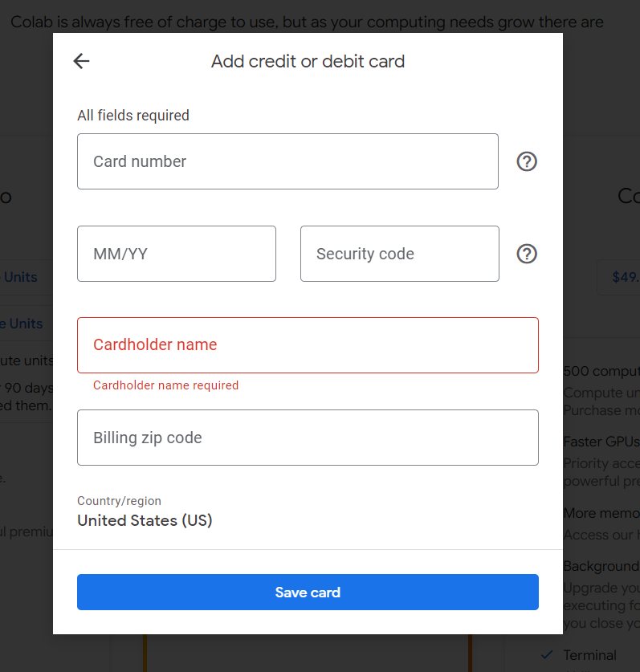Open the card number help tooltip
Screen dimensions: 640x672
point(526,161)
